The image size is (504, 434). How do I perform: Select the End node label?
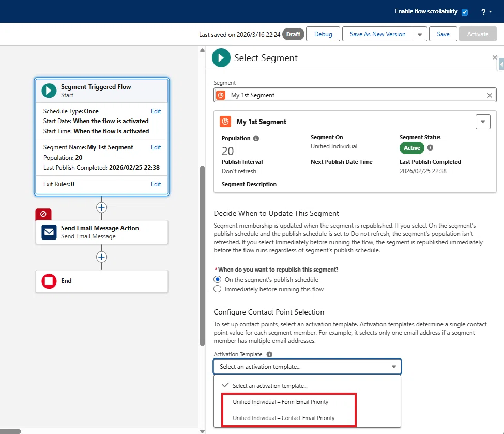[x=66, y=281]
